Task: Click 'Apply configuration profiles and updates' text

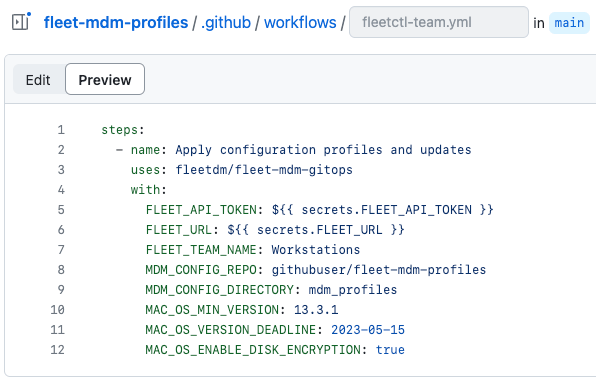Action: (323, 150)
